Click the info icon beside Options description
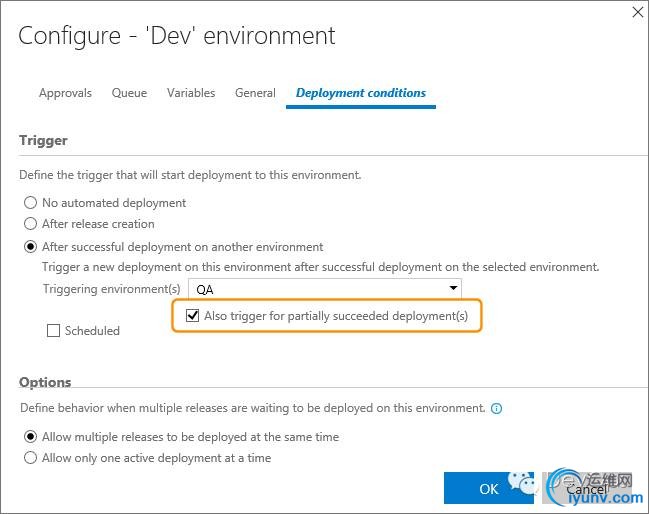Viewport: 649px width, 514px height. pyautogui.click(x=497, y=409)
